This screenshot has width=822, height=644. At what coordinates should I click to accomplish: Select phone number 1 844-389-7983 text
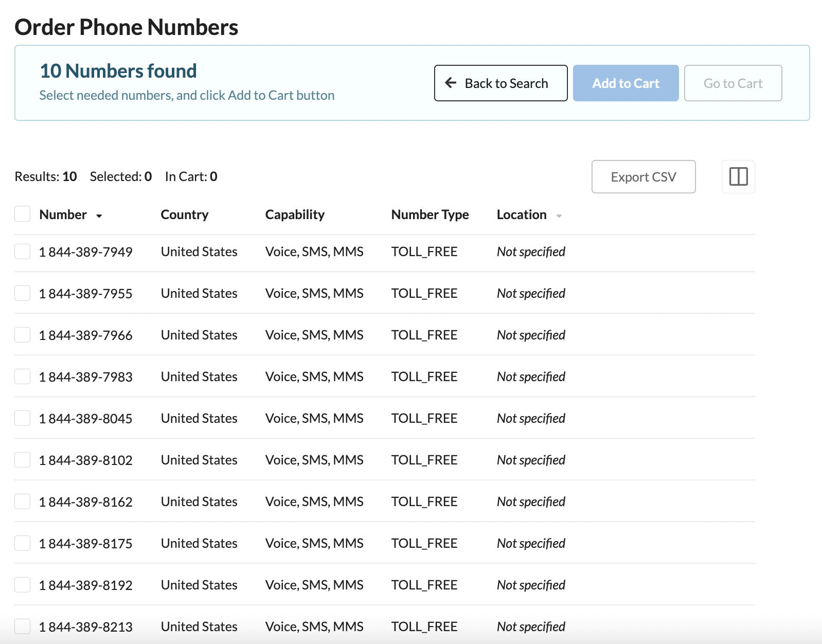tap(86, 377)
